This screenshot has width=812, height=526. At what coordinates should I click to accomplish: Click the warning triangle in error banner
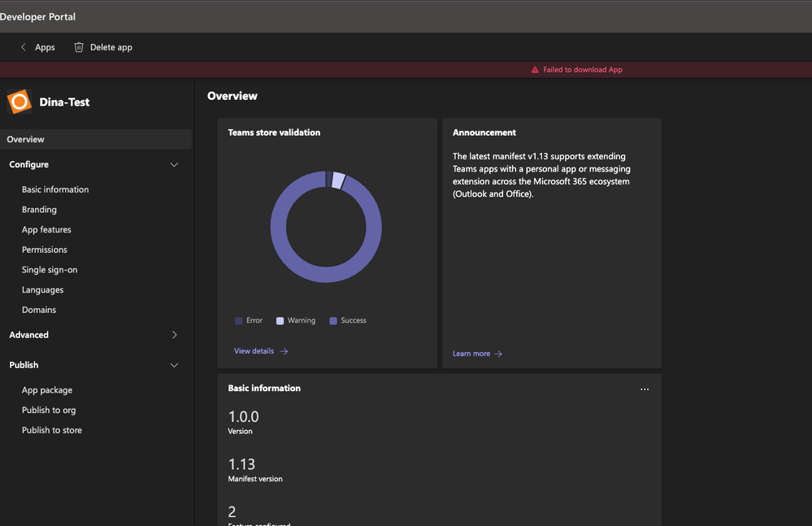[535, 69]
